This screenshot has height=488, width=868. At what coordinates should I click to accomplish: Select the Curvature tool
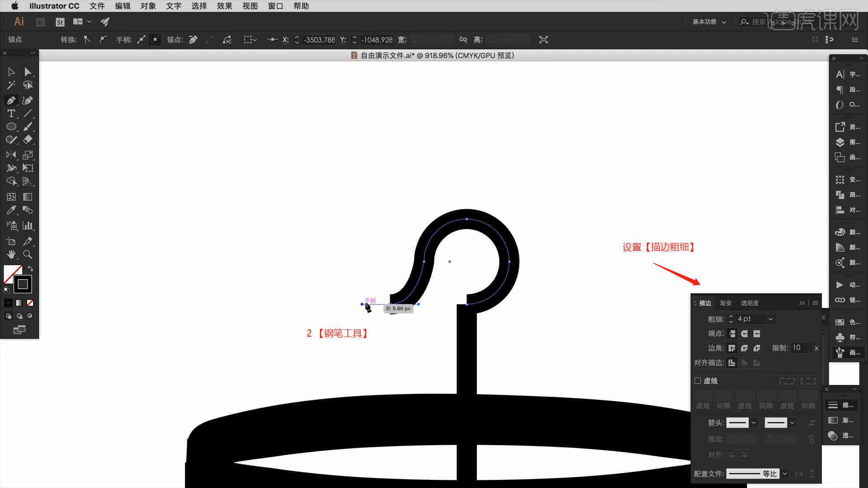pos(28,100)
